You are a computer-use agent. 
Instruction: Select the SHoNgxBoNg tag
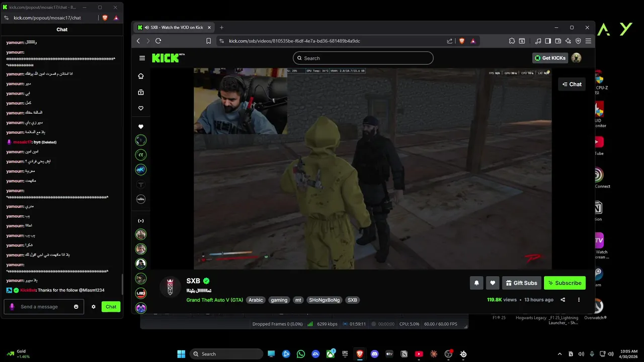[x=325, y=300]
